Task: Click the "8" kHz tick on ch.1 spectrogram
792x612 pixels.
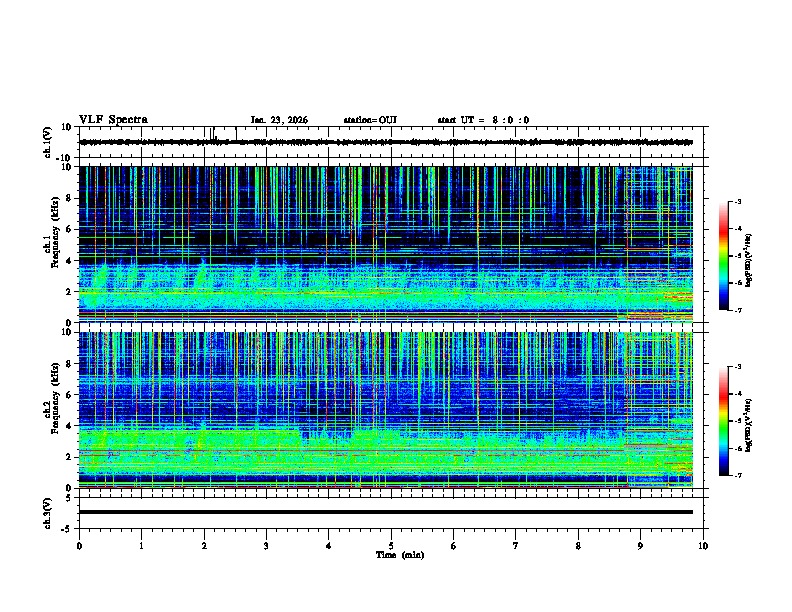Action: 69,198
